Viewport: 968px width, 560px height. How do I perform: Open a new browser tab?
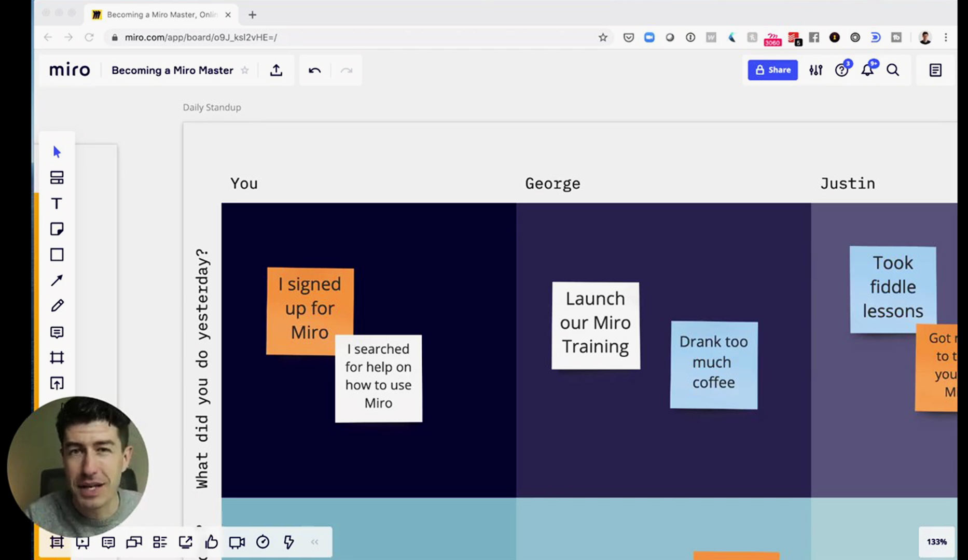[253, 15]
